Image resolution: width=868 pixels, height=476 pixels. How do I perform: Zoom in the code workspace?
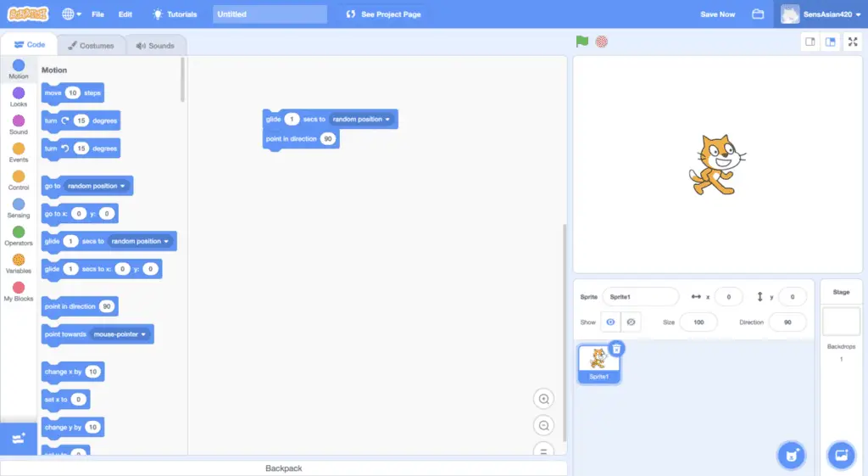(x=543, y=399)
